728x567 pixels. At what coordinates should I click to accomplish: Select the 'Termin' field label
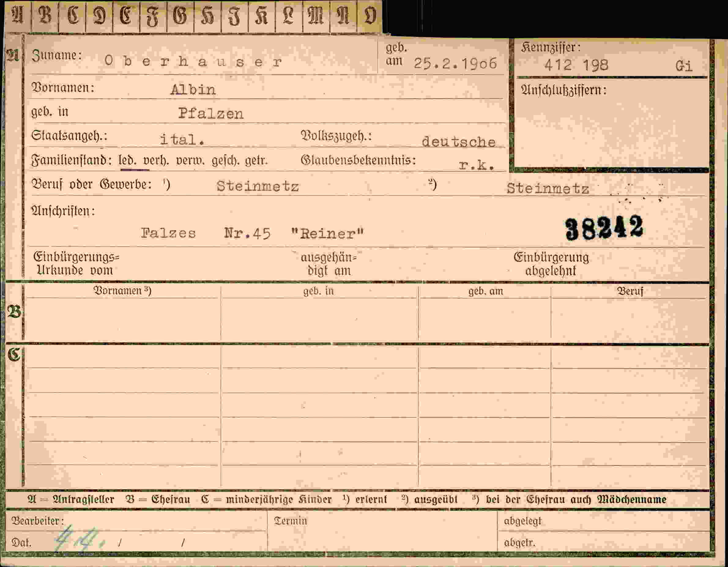(x=290, y=520)
